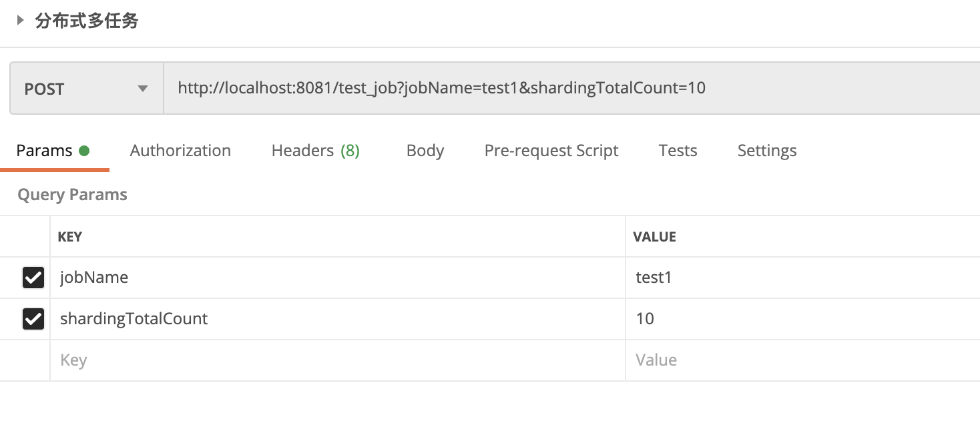
Task: Expand the 分布式多任务 request triangle
Action: 21,21
